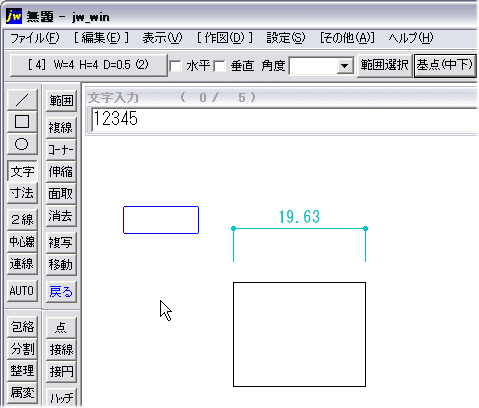Select the 中心線 center line tool
Viewport: 479px width, 408px height.
pos(22,241)
